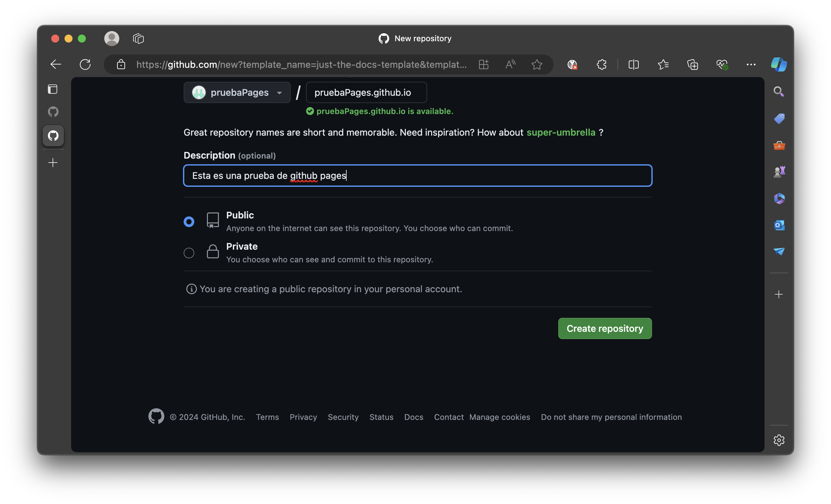Open sidebar settings gear icon
Image resolution: width=831 pixels, height=504 pixels.
tap(779, 440)
